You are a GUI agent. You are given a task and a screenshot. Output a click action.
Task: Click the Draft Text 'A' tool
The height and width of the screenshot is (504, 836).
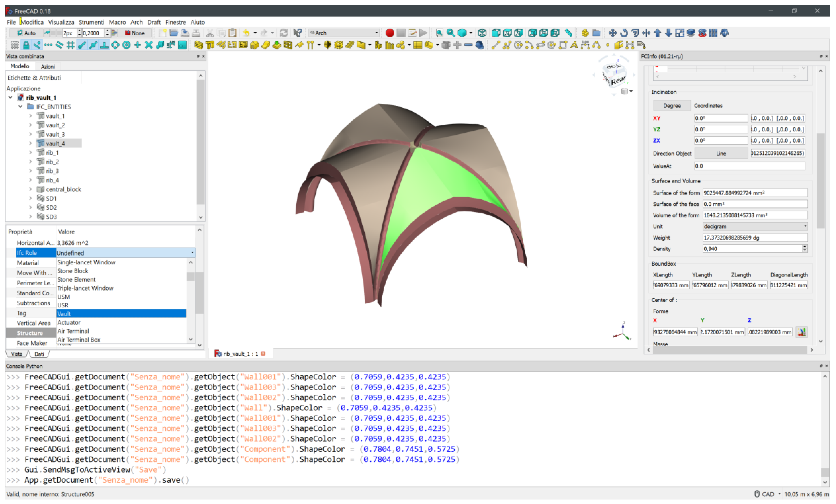point(574,45)
